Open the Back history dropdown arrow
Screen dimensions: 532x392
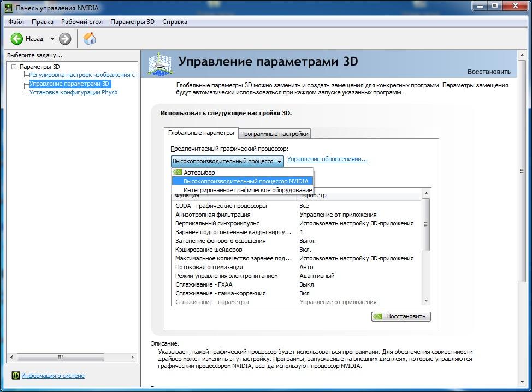click(x=52, y=39)
